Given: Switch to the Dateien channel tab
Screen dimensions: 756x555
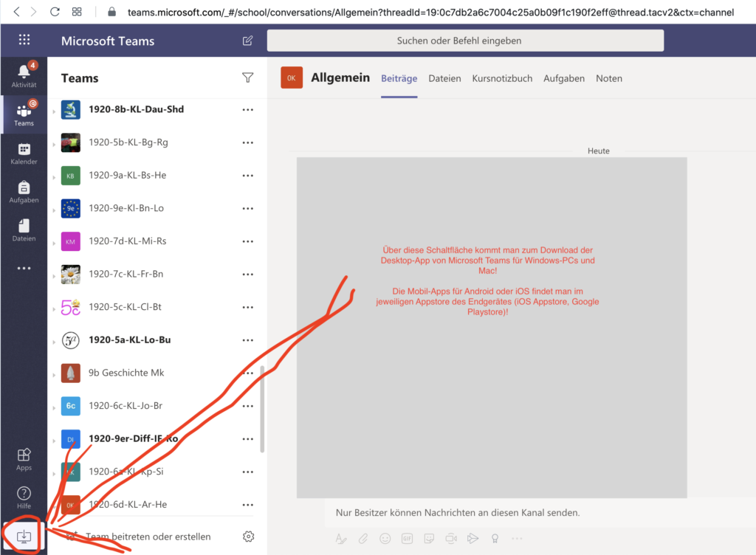Looking at the screenshot, I should (444, 78).
